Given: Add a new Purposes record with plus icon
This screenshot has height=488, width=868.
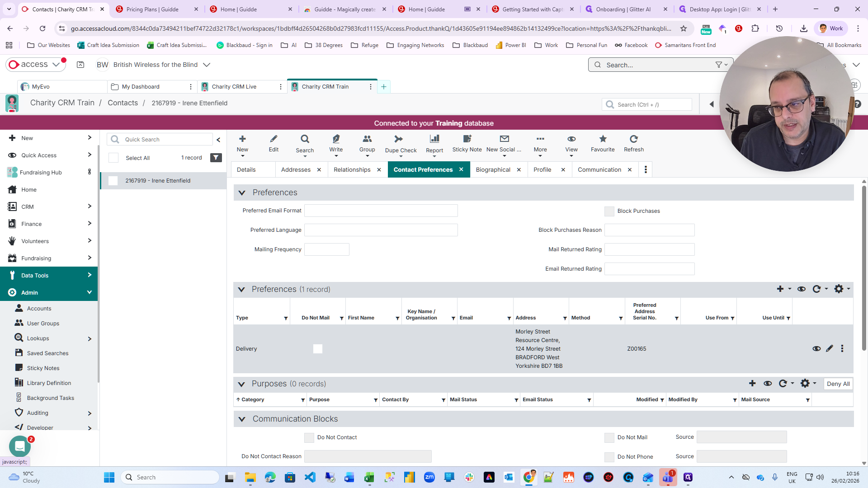Looking at the screenshot, I should click(x=752, y=384).
